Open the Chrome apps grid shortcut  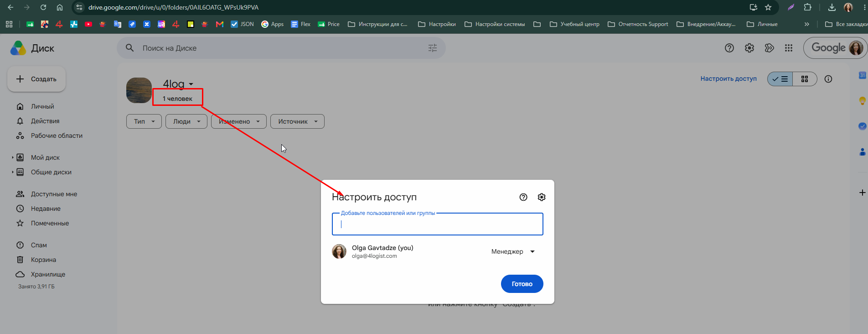[x=9, y=24]
